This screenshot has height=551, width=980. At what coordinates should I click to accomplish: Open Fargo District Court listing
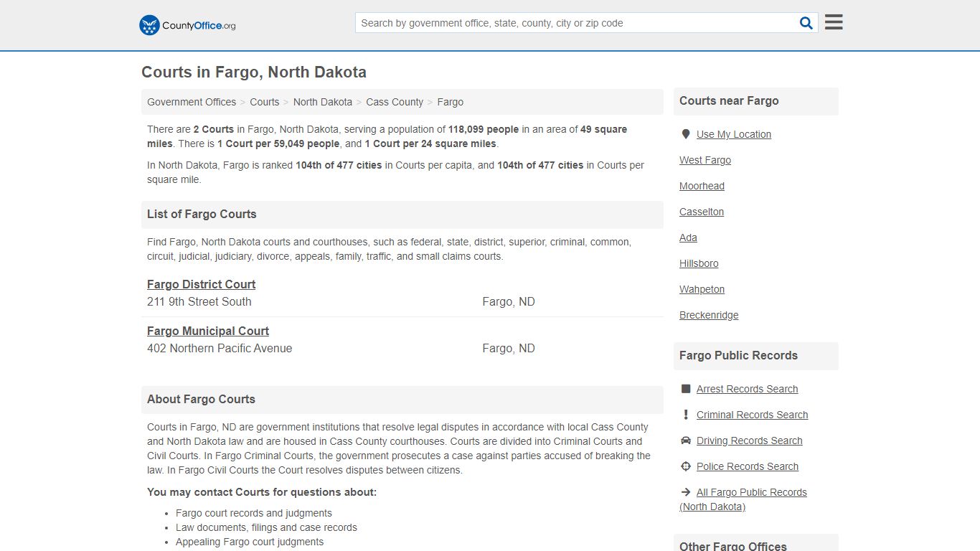[x=201, y=284]
